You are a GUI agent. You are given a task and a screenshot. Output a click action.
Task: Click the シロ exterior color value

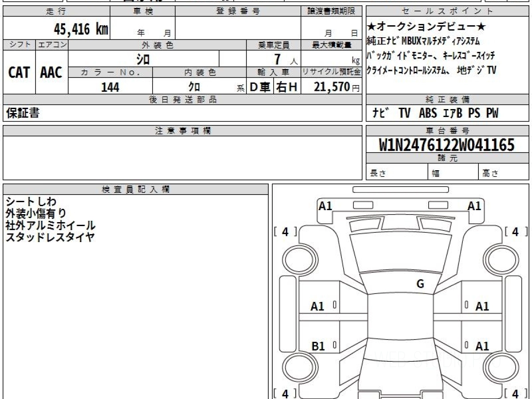tap(143, 59)
